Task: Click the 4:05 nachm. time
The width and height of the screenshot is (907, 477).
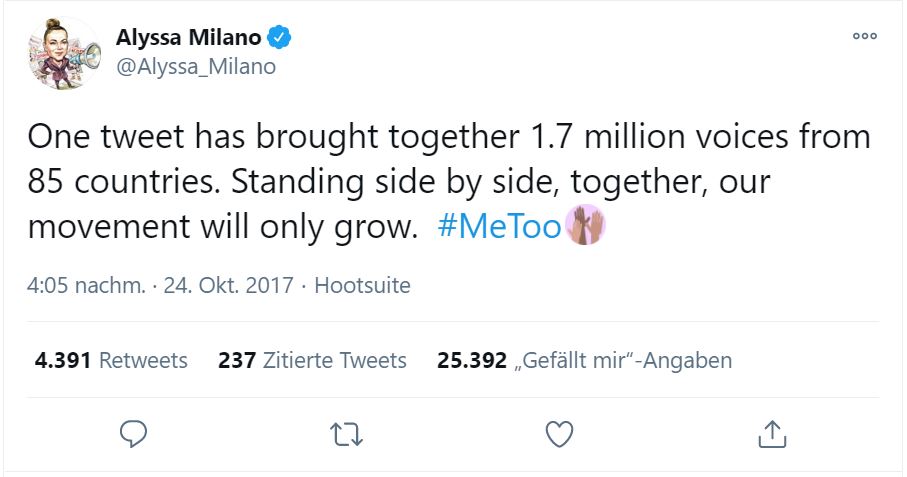Action: click(86, 285)
